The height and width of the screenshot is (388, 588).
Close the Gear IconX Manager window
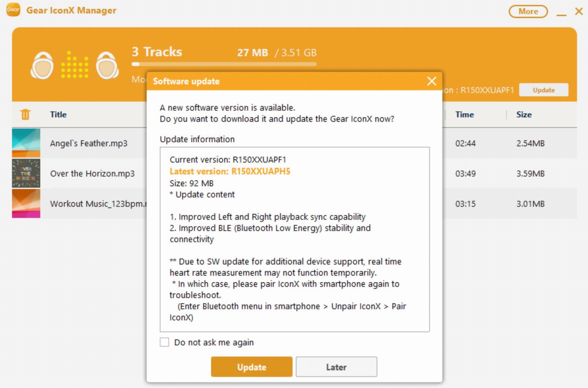point(579,11)
